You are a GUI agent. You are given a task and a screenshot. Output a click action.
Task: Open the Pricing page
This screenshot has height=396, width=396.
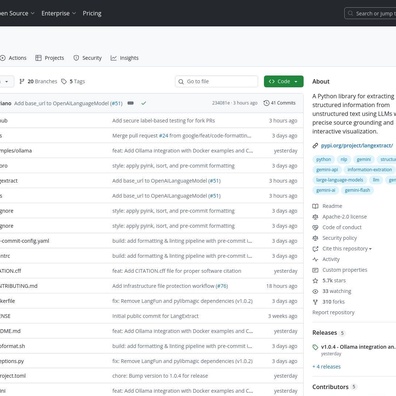pos(92,13)
